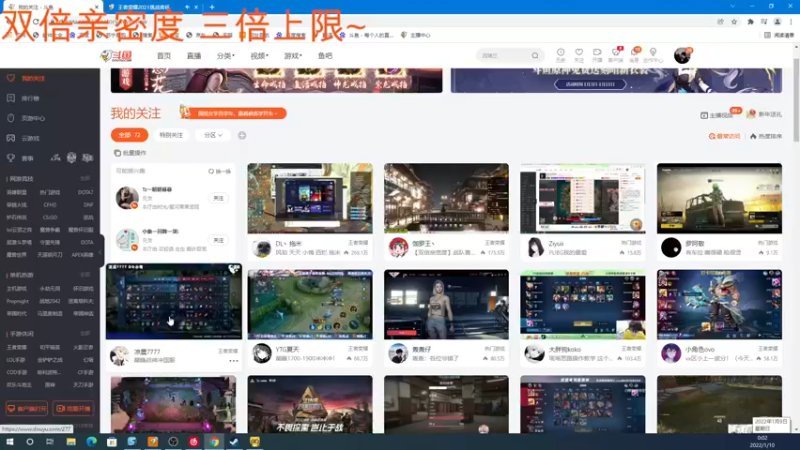Follow the second recommended streamer
This screenshot has width=800, height=450.
218,240
